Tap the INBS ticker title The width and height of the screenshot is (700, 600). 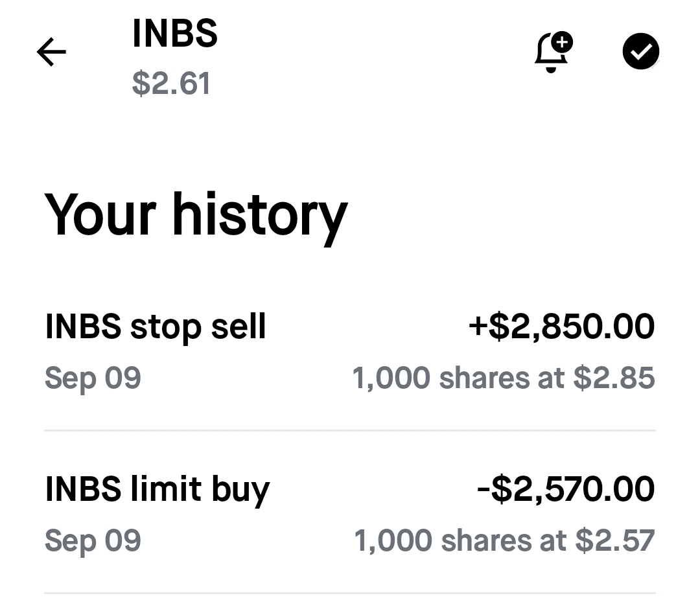pos(174,34)
